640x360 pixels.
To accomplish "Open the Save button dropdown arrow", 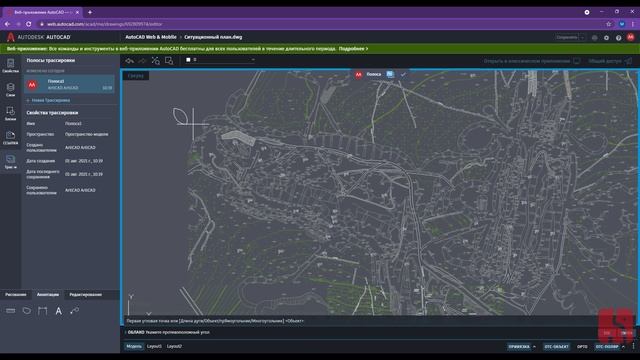I will 582,37.
